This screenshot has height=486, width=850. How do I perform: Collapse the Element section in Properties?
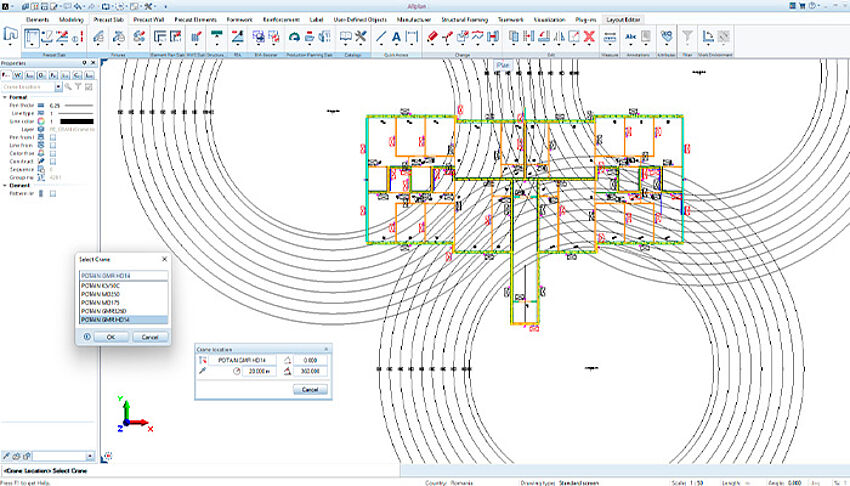(4, 185)
